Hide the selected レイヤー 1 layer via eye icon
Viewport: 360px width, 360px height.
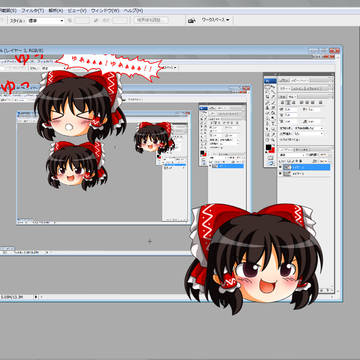click(280, 167)
